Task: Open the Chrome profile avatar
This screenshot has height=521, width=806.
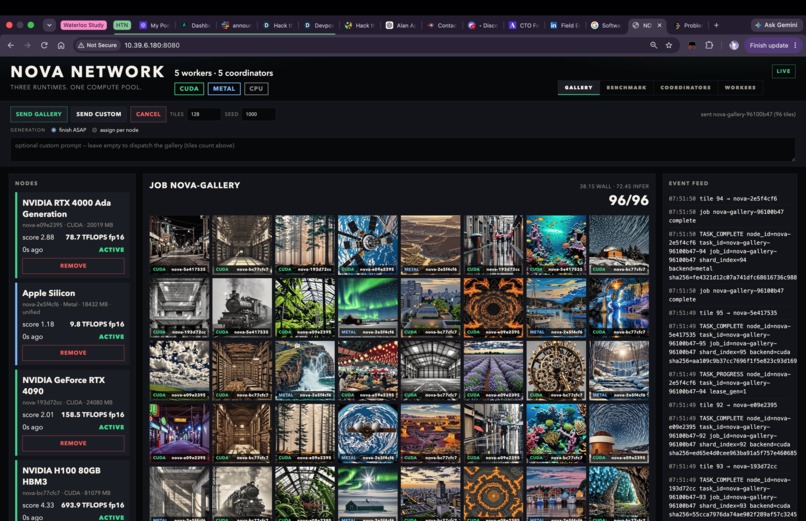Action: [734, 45]
